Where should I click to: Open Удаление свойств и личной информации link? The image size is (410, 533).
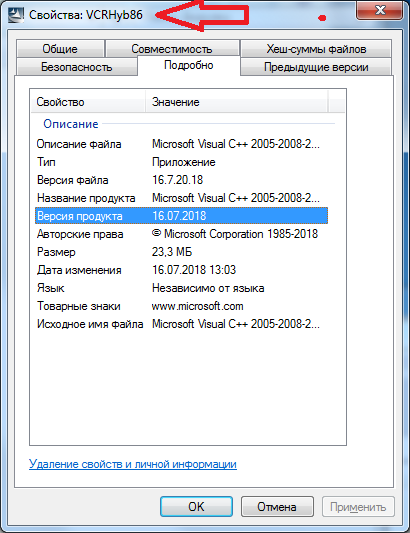pos(133,464)
